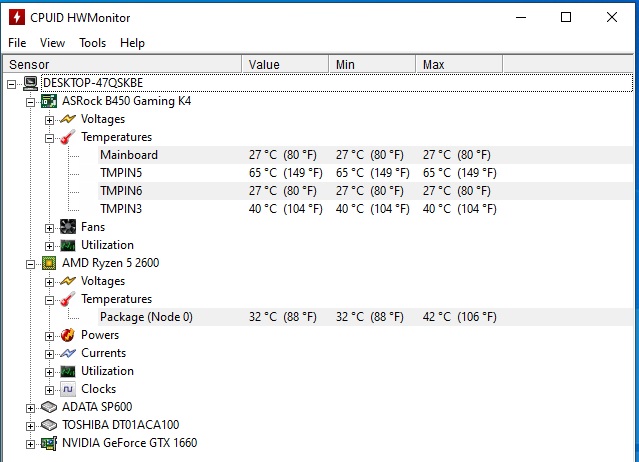This screenshot has width=639, height=462.
Task: Click the Ryzen Temperatures thermometer icon
Action: 68,299
